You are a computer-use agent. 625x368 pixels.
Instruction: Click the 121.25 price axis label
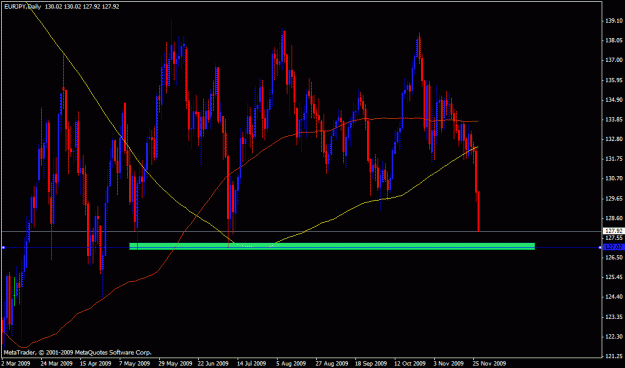click(614, 356)
